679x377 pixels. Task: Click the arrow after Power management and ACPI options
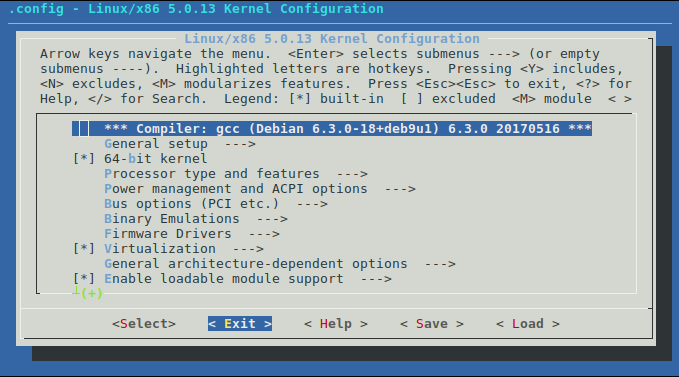click(400, 189)
